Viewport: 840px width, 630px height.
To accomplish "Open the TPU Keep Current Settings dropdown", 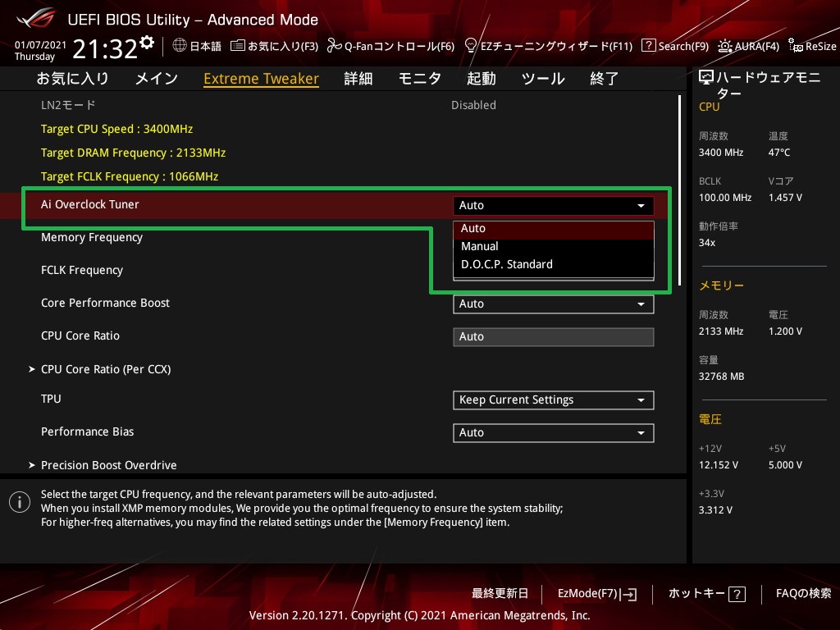I will pyautogui.click(x=554, y=399).
